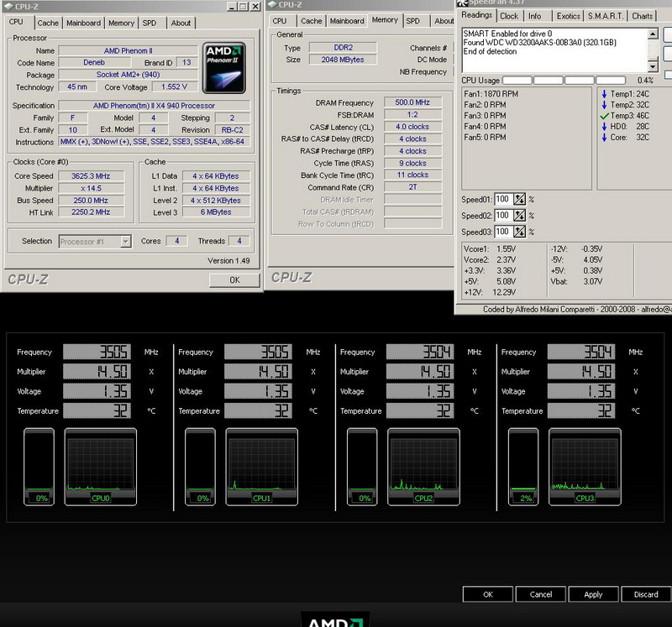Image resolution: width=672 pixels, height=627 pixels.
Task: Click CPU-Z title bar icon, left window
Action: [8, 7]
